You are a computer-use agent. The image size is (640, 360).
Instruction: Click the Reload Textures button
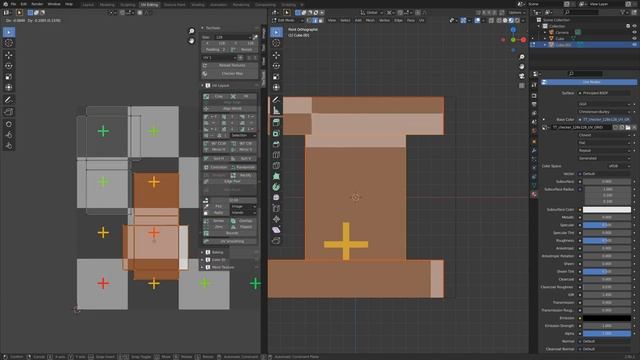pyautogui.click(x=230, y=65)
